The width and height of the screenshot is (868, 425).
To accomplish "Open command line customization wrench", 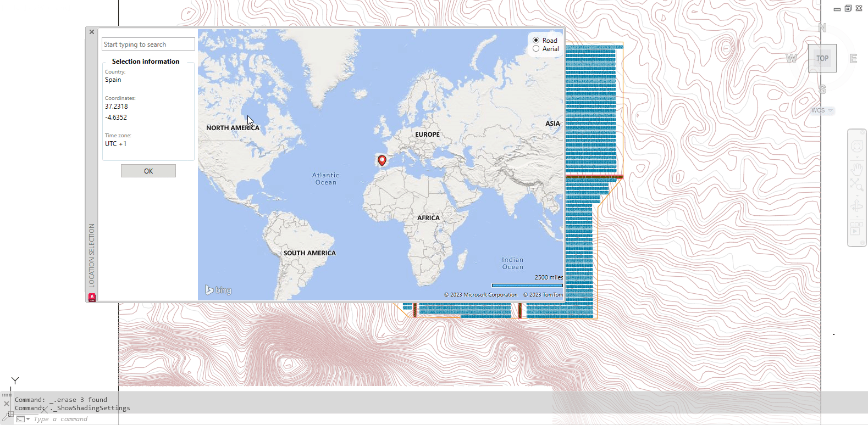I will tap(7, 417).
